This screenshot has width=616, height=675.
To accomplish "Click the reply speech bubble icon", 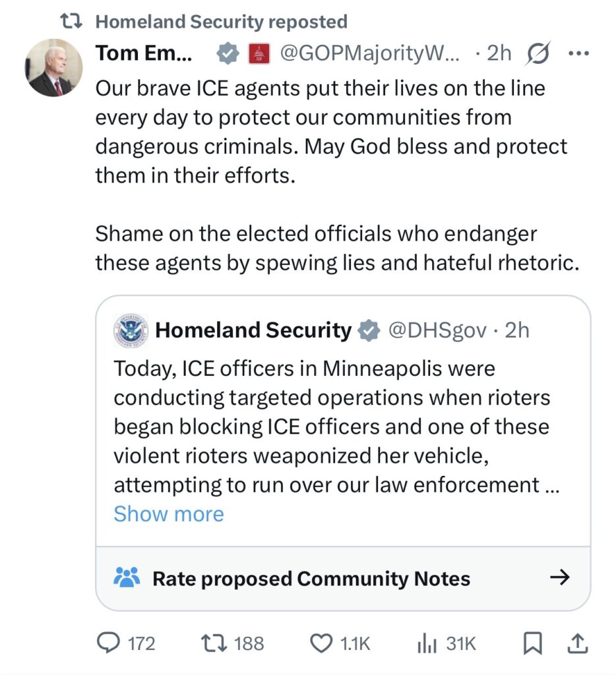I will point(108,643).
